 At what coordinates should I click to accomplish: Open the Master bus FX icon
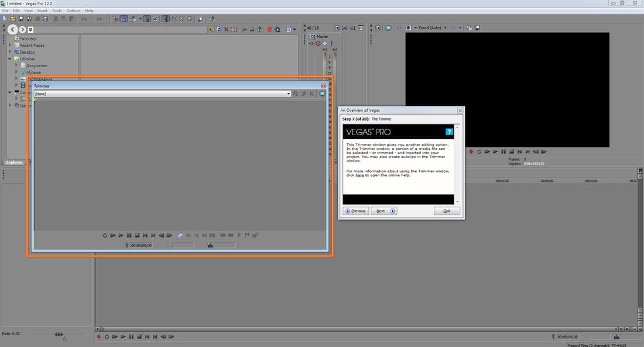[311, 43]
